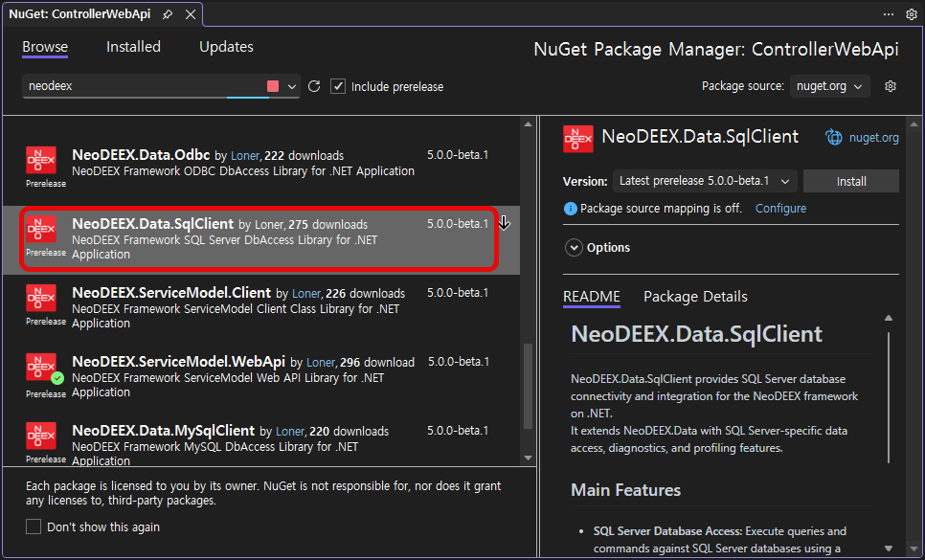Click the globe icon beside nuget.org

(834, 137)
